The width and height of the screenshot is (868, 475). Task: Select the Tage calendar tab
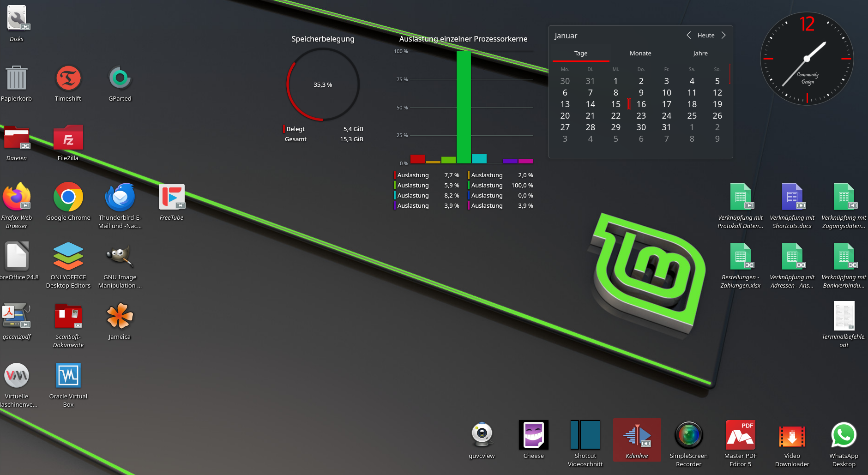click(581, 54)
